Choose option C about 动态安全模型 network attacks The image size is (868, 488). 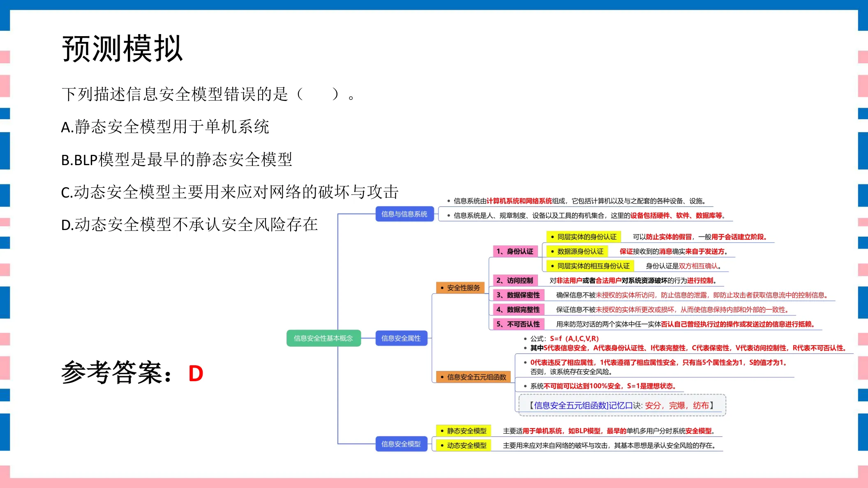(x=230, y=192)
